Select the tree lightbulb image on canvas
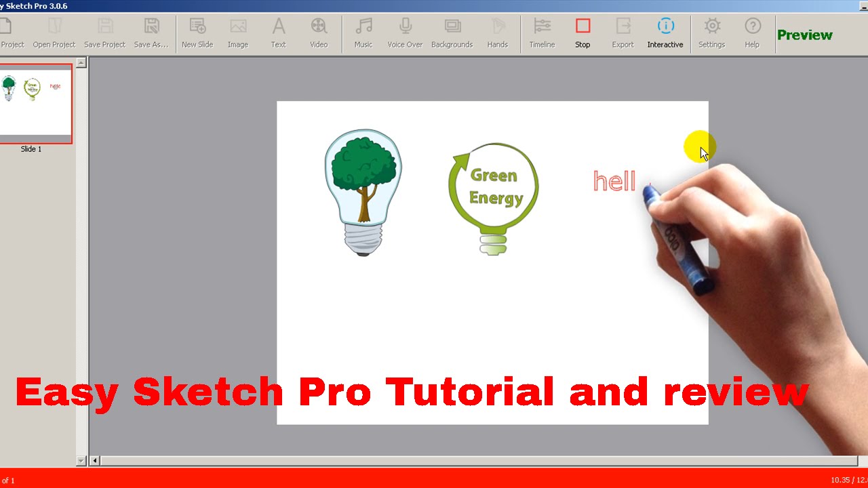Screen dimensions: 868x488 [x=363, y=192]
